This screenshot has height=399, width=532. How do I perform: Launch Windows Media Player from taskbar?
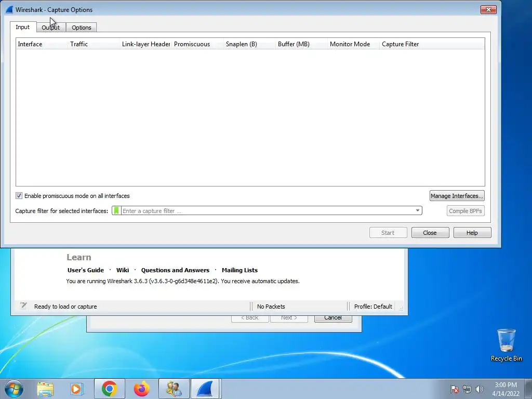76,389
